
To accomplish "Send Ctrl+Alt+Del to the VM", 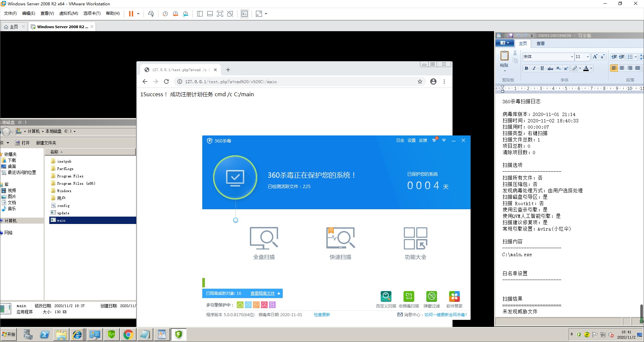I will pos(151,14).
